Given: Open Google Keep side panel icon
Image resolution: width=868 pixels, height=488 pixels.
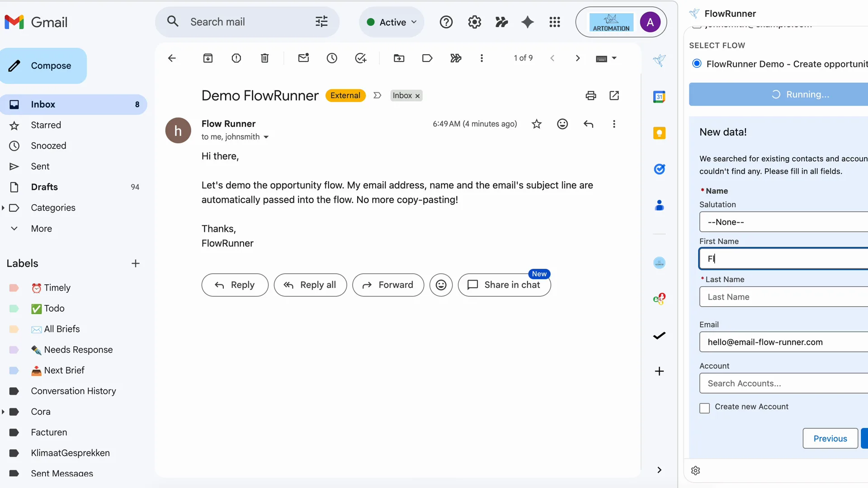Looking at the screenshot, I should coord(659,133).
